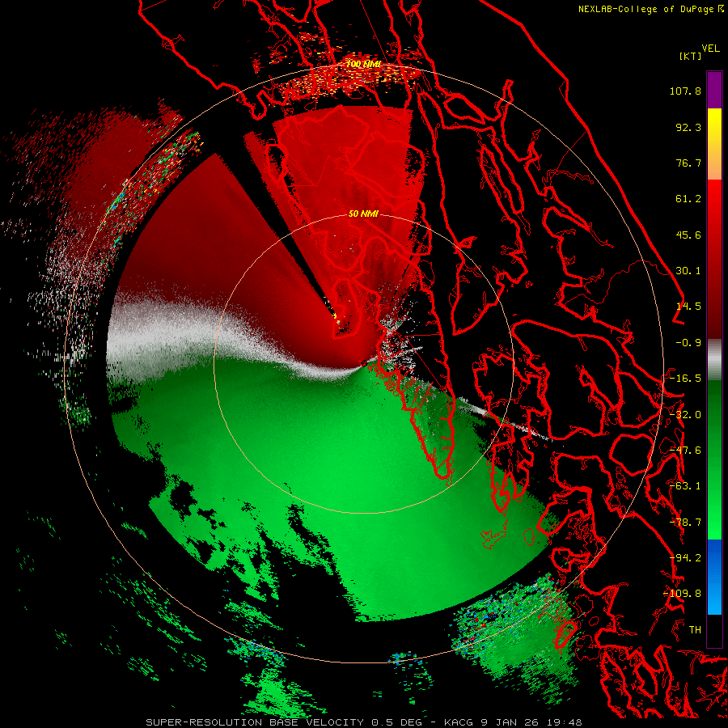The width and height of the screenshot is (728, 728).
Task: Click the 14.5 velocity scale value
Action: click(x=688, y=307)
